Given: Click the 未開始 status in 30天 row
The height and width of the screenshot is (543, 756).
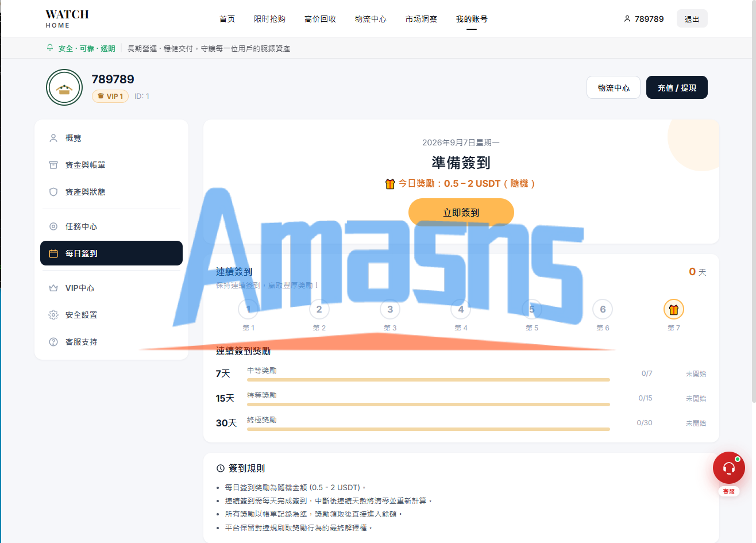Looking at the screenshot, I should tap(696, 423).
